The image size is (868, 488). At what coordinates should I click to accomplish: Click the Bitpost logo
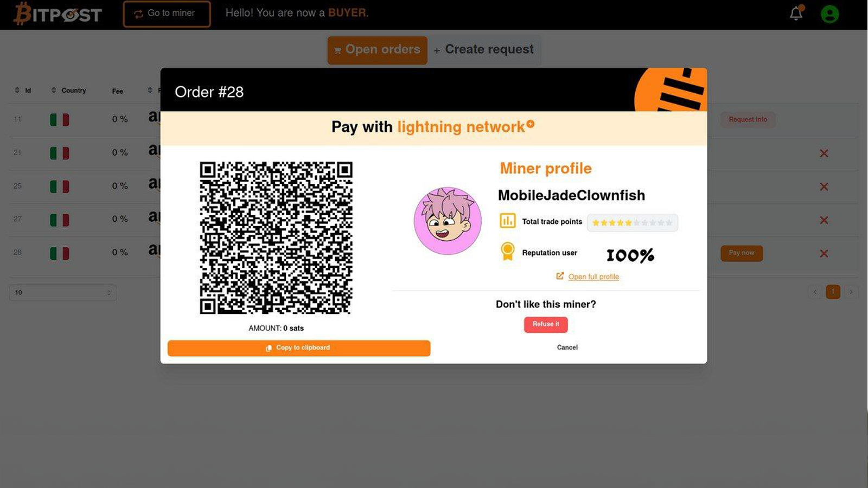[58, 14]
